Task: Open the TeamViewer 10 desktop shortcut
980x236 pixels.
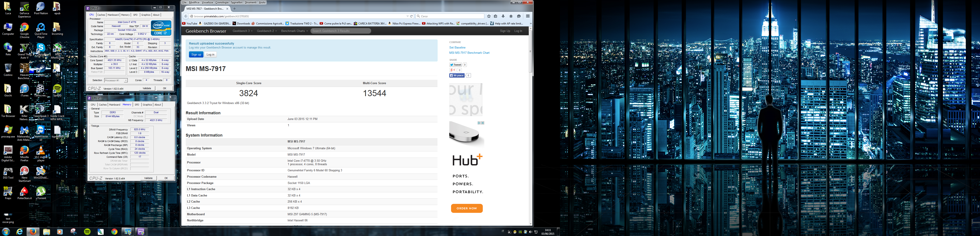Action: tap(41, 133)
